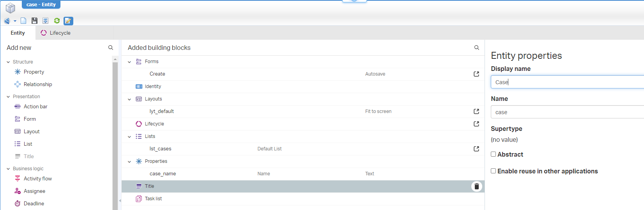Click the blank new document icon
The width and height of the screenshot is (644, 210).
tap(23, 21)
